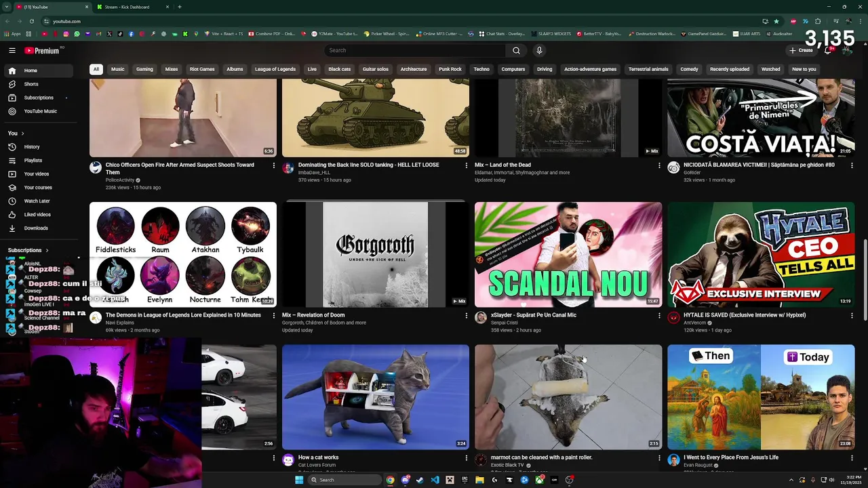Viewport: 868px width, 488px height.
Task: Open the AntVenom channel link
Action: click(695, 323)
